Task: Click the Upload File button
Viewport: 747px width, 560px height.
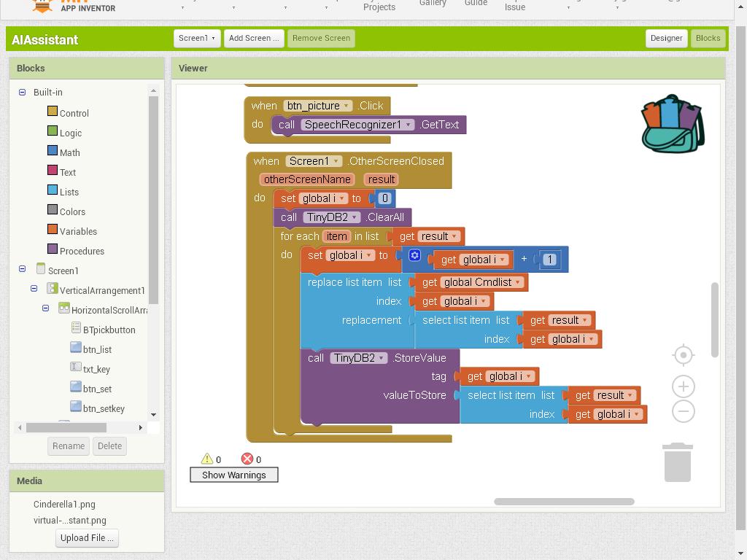Action: (88, 538)
